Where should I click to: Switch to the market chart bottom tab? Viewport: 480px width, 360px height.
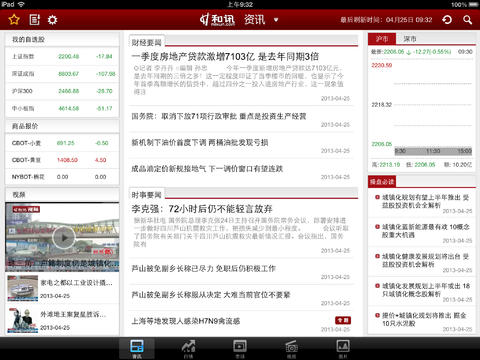(188, 348)
